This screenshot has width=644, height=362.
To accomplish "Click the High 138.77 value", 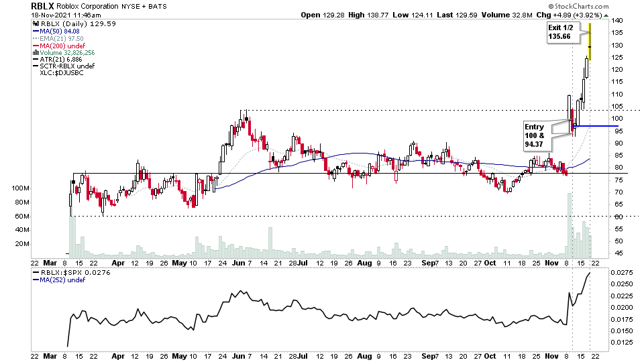I will click(x=368, y=15).
